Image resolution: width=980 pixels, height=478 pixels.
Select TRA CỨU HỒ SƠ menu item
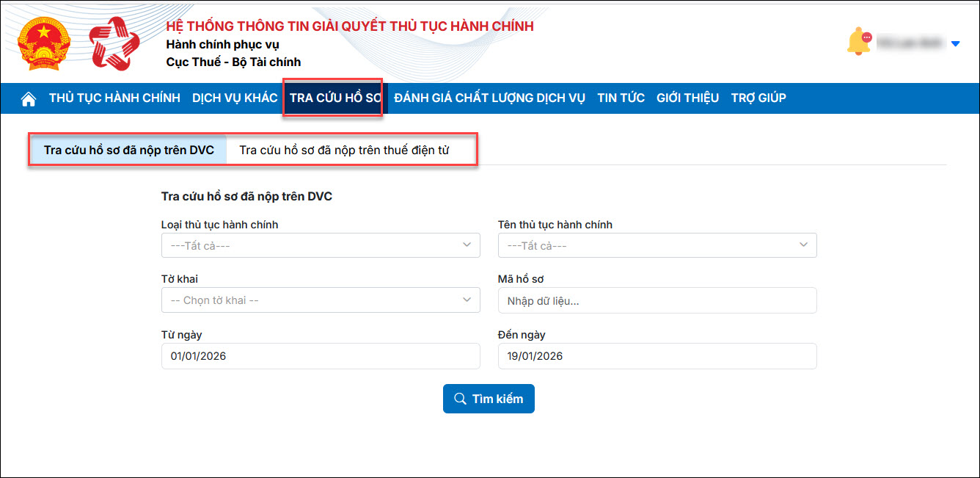(335, 98)
